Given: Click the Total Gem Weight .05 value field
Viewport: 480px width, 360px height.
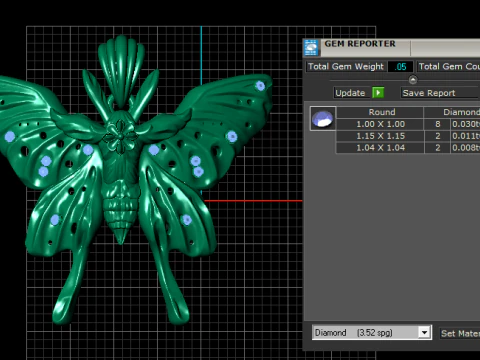Looking at the screenshot, I should coord(400,67).
